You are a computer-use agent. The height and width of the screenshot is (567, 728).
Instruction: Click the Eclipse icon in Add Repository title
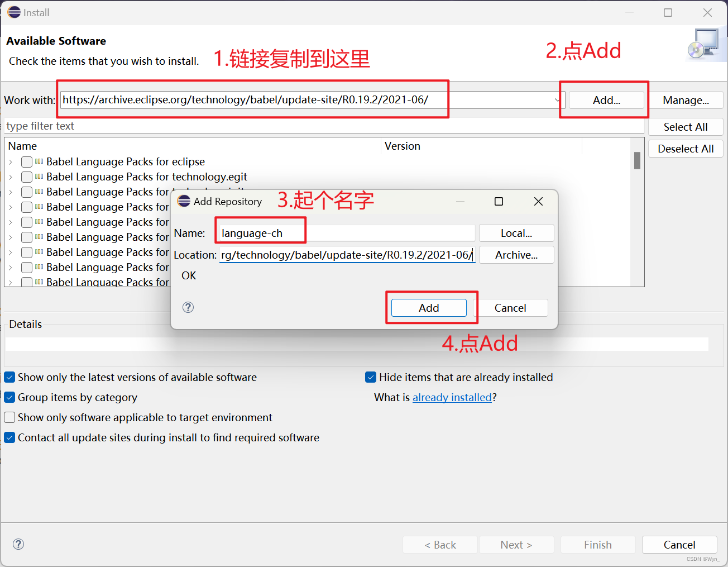184,201
